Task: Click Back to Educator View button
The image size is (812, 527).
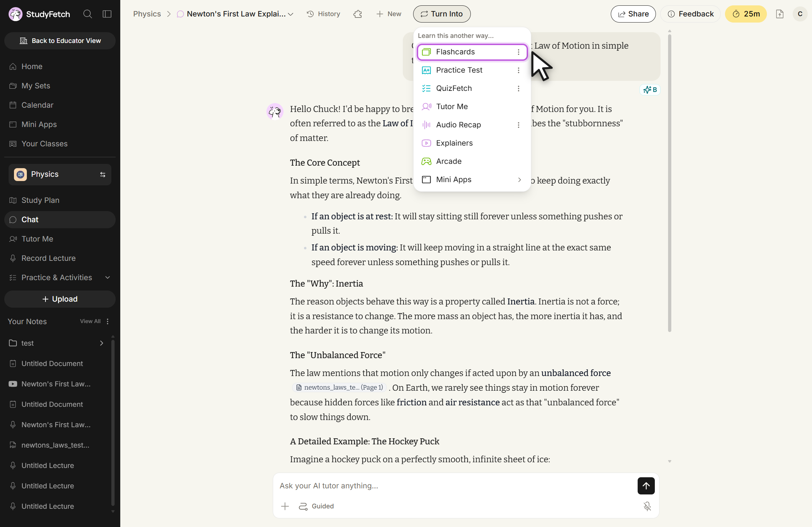Action: [x=60, y=41]
